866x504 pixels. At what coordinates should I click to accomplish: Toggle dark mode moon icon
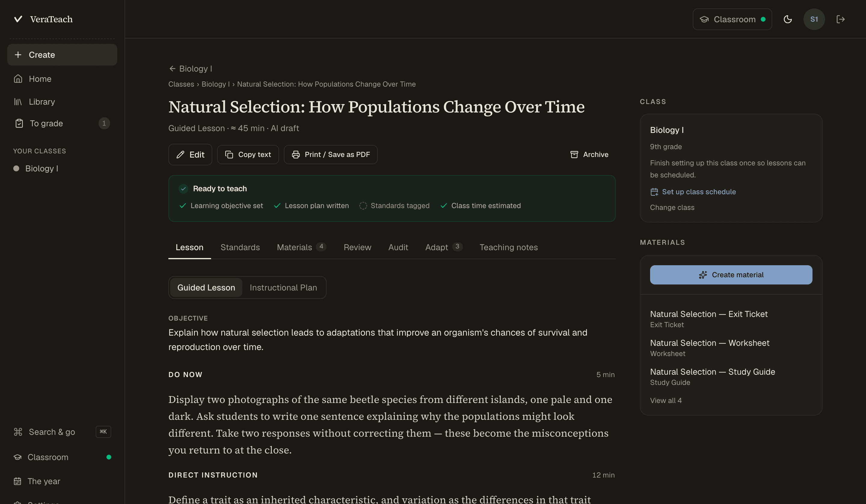click(x=788, y=19)
